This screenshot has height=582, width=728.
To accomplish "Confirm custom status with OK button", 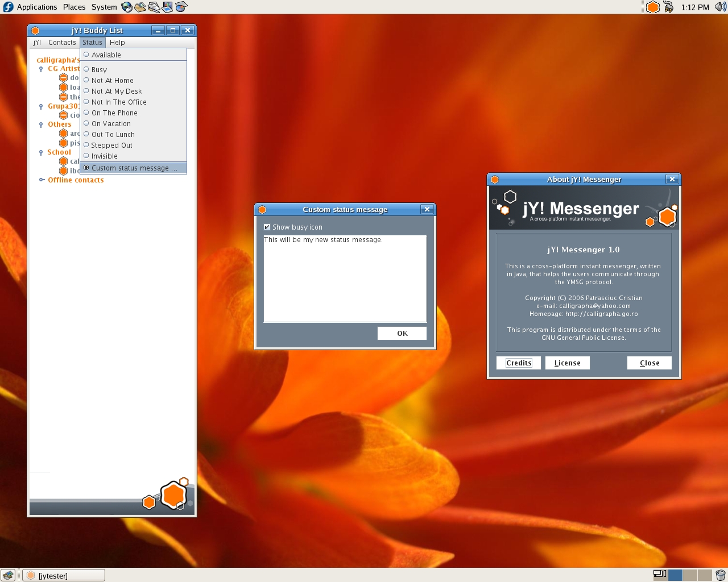I will click(x=402, y=333).
